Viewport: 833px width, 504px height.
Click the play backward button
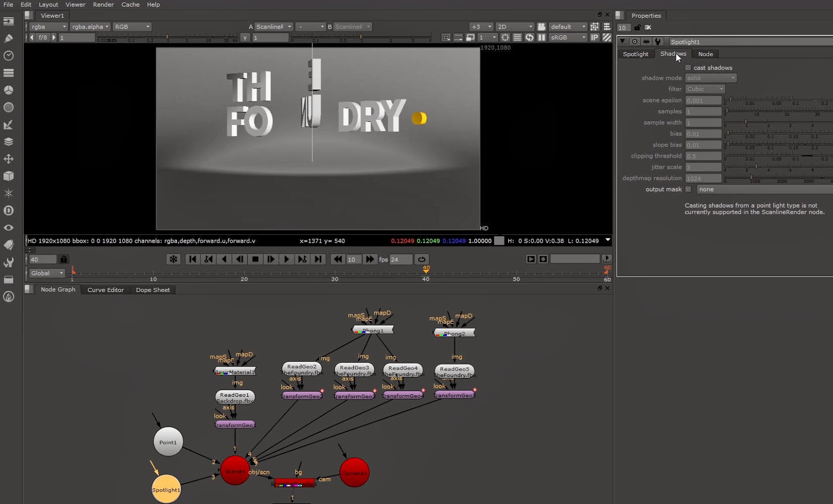[x=224, y=259]
